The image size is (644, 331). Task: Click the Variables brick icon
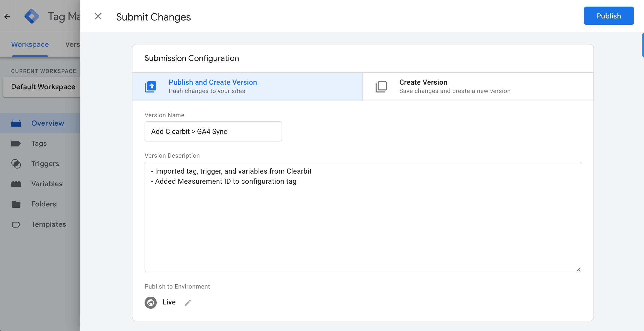pos(16,184)
